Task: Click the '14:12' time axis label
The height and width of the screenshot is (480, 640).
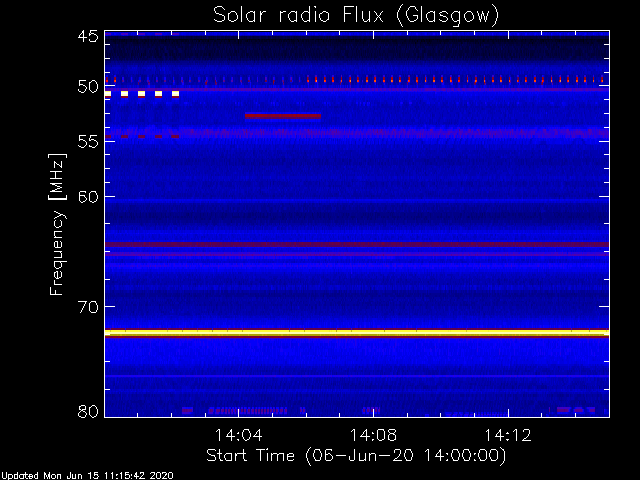Action: [x=508, y=435]
